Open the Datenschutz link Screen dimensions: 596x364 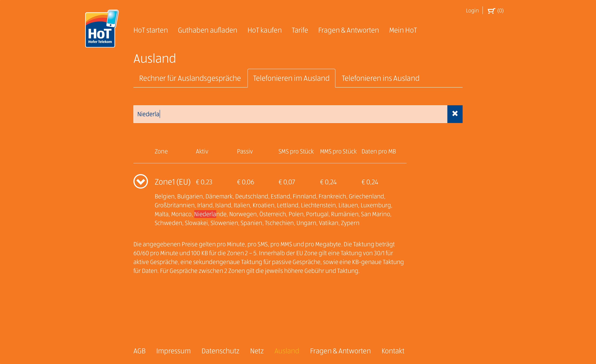tap(220, 351)
